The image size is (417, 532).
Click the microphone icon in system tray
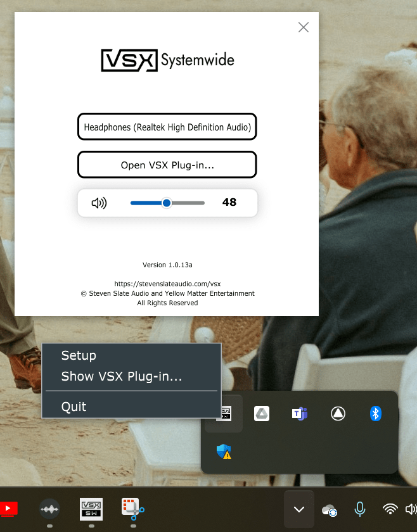(360, 509)
